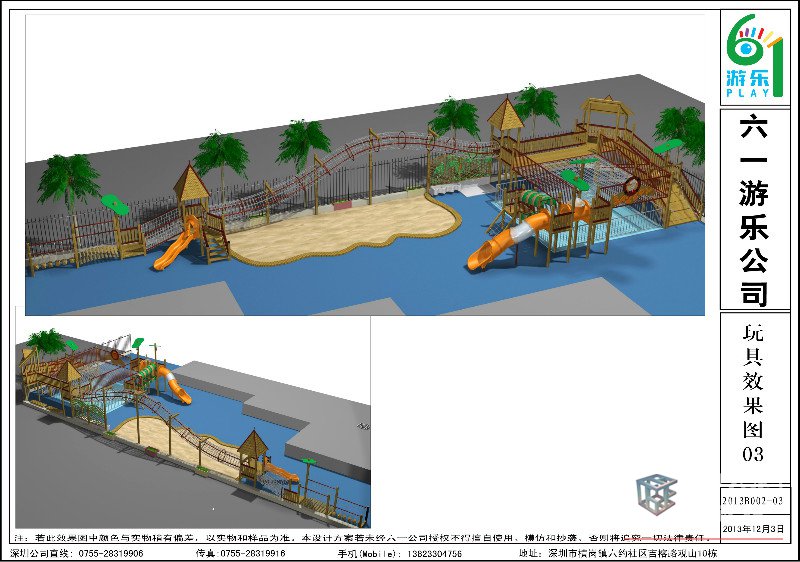
Task: Select the lower-left perspective view thumbnail
Action: [192, 422]
